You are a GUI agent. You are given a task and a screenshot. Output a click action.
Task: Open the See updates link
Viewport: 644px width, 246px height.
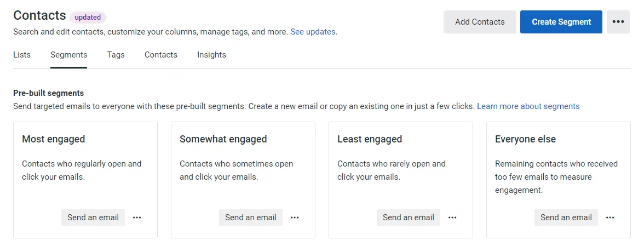[x=314, y=32]
